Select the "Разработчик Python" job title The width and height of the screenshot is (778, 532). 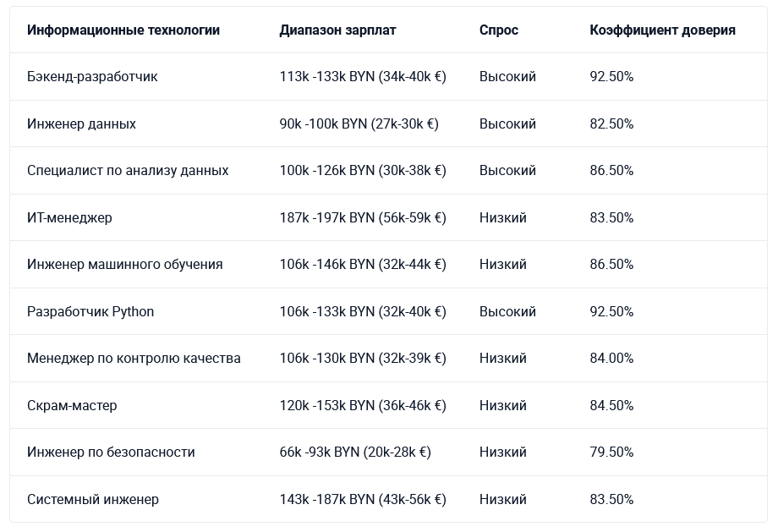(90, 312)
